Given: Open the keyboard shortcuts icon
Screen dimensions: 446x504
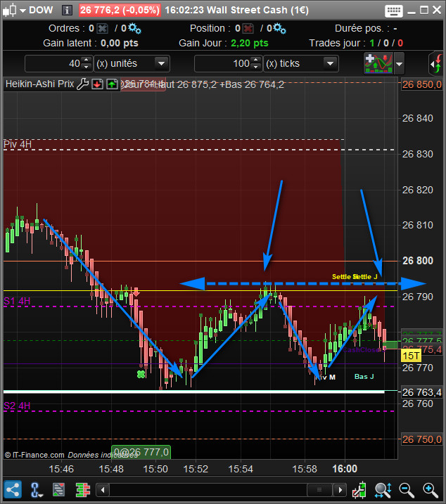Looking at the screenshot, I should [x=393, y=11].
